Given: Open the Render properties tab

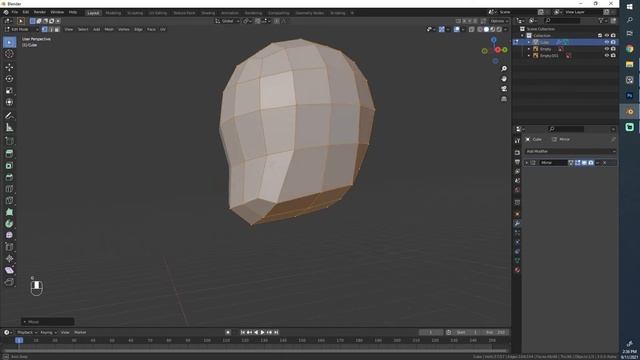Looking at the screenshot, I should point(517,152).
